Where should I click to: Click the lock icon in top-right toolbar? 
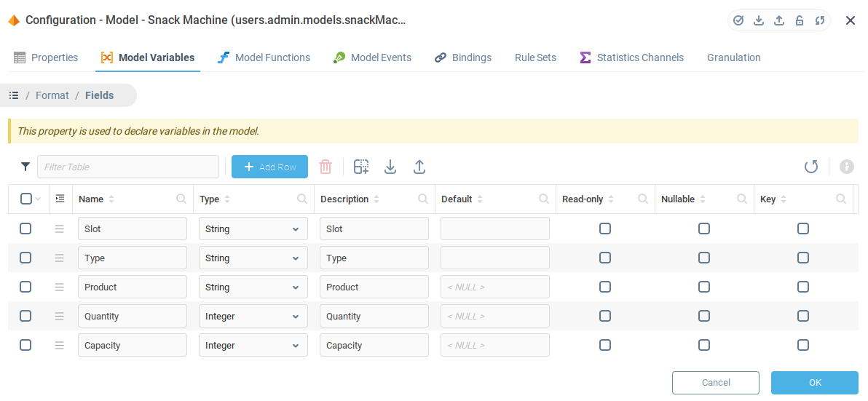800,20
